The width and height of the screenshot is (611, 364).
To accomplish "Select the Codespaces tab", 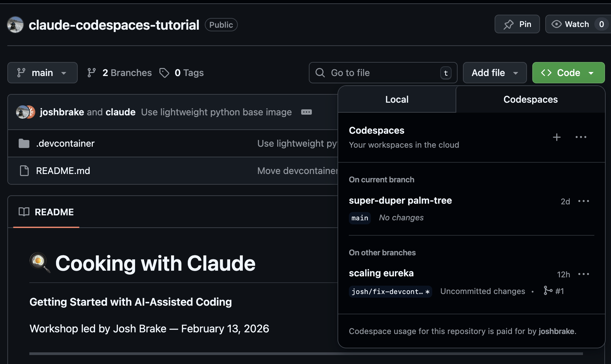I will 530,99.
